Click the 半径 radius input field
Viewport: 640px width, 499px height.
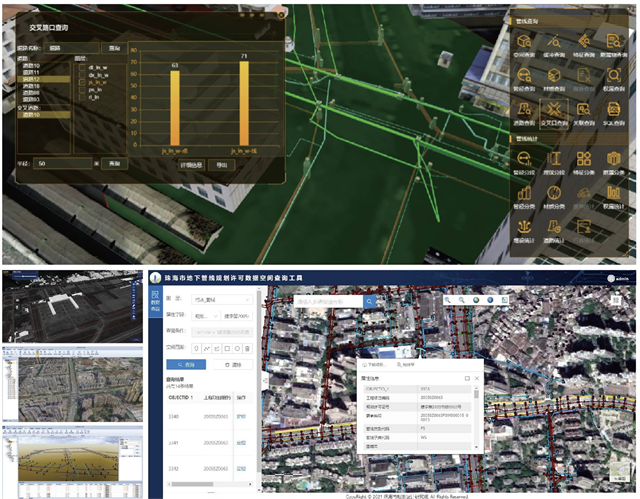pyautogui.click(x=62, y=163)
